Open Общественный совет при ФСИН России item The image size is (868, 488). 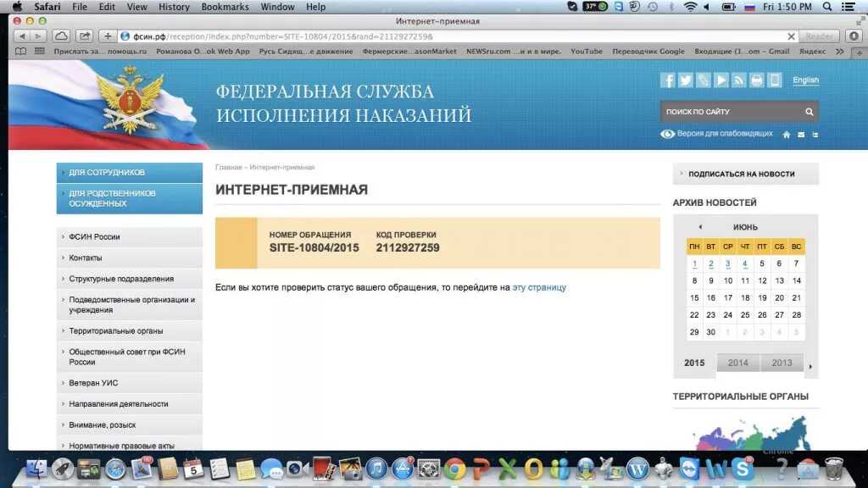tap(130, 357)
